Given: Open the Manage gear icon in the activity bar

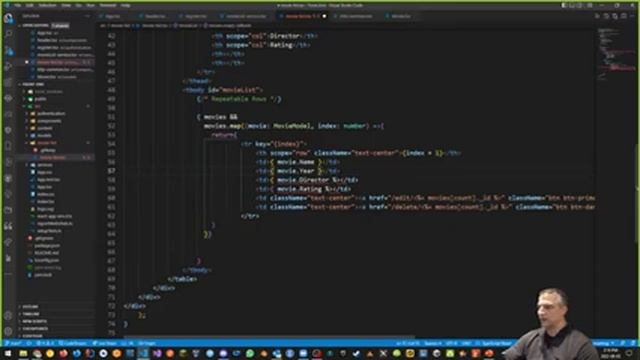Looking at the screenshot, I should 8,331.
